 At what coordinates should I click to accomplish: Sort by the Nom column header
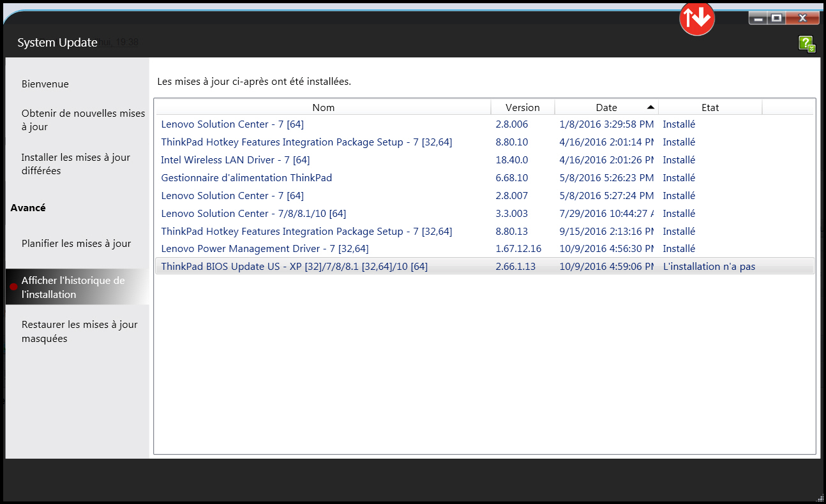[x=323, y=107]
